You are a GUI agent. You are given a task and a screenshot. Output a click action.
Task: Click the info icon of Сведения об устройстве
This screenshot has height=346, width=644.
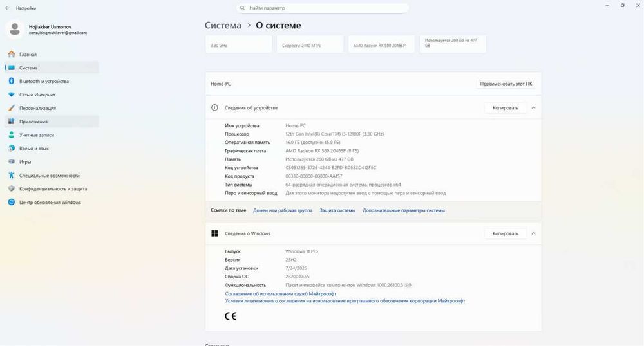coord(214,108)
